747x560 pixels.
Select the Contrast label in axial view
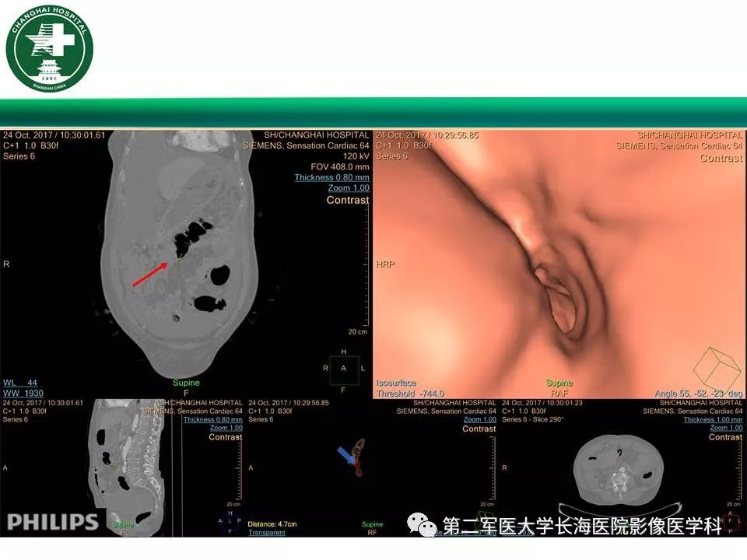725,436
